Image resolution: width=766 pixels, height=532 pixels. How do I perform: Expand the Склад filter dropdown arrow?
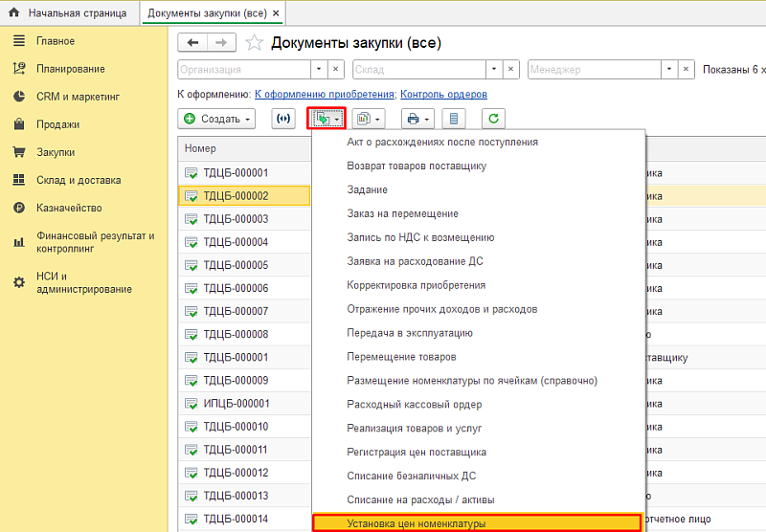tap(492, 70)
